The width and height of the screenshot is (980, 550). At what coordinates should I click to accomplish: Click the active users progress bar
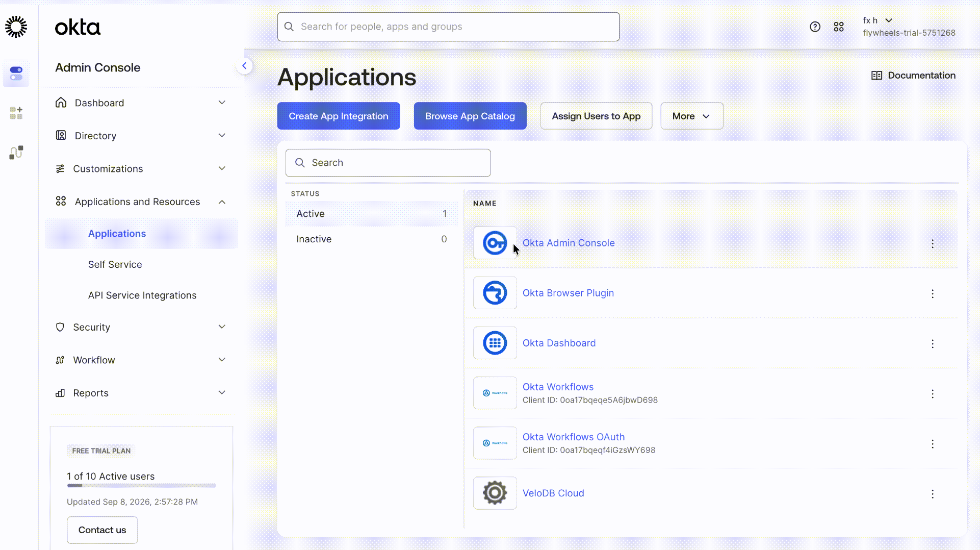141,486
